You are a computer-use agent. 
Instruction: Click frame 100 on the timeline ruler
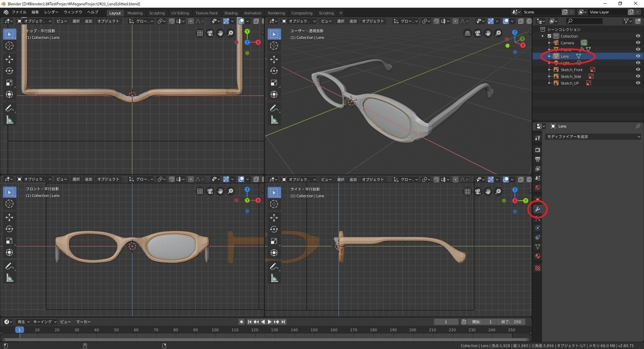215,330
